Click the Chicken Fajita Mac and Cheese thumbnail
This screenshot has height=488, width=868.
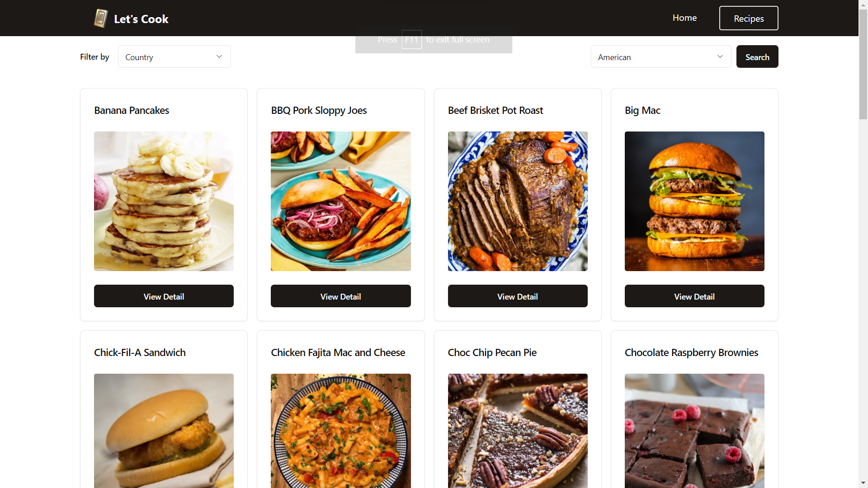coord(340,430)
